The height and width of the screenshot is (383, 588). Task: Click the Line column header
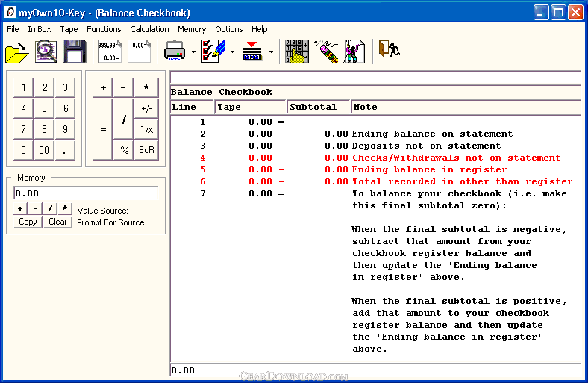(192, 107)
